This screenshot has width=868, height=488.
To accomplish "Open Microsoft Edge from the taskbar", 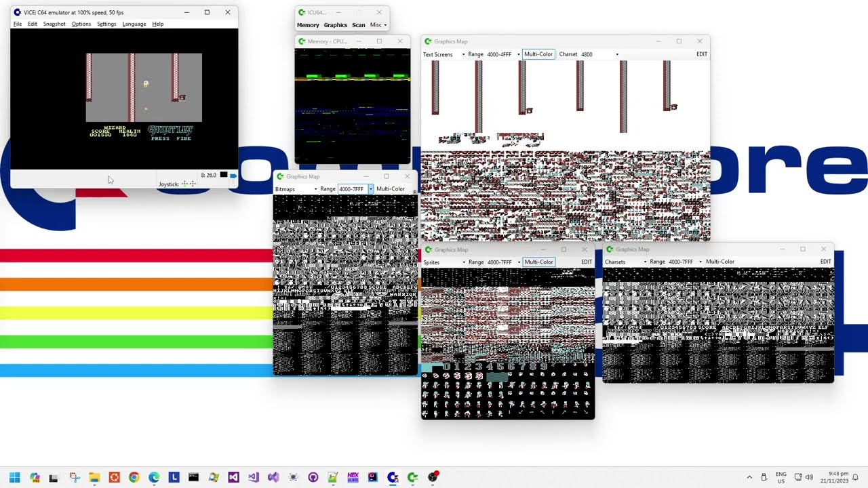I will tap(154, 477).
